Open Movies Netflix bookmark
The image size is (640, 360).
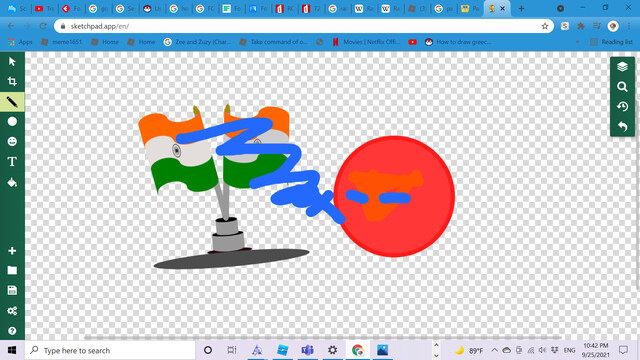pyautogui.click(x=366, y=42)
